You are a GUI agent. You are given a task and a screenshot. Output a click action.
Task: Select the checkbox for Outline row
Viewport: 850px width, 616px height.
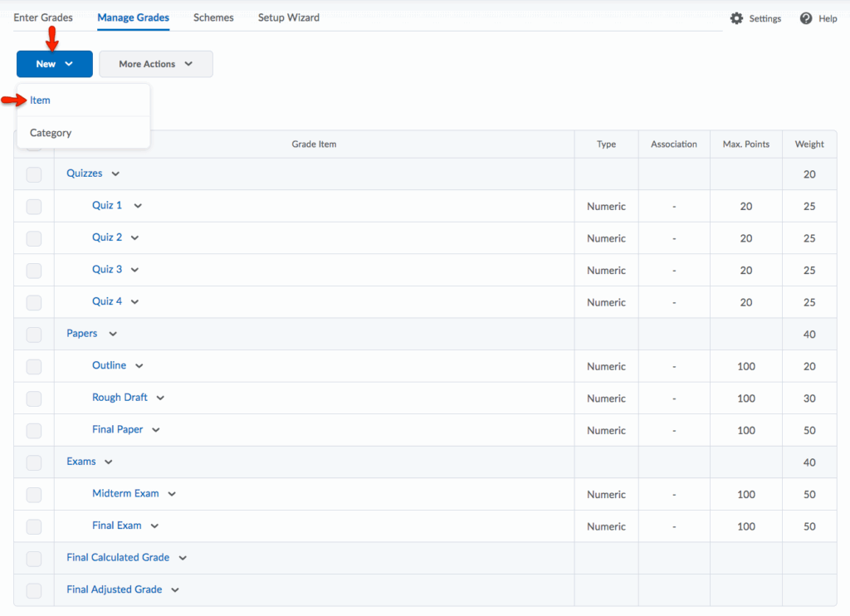(x=34, y=366)
